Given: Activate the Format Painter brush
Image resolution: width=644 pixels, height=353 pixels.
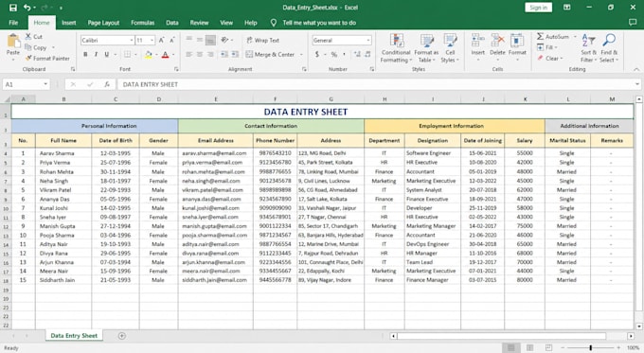Looking at the screenshot, I should point(28,59).
